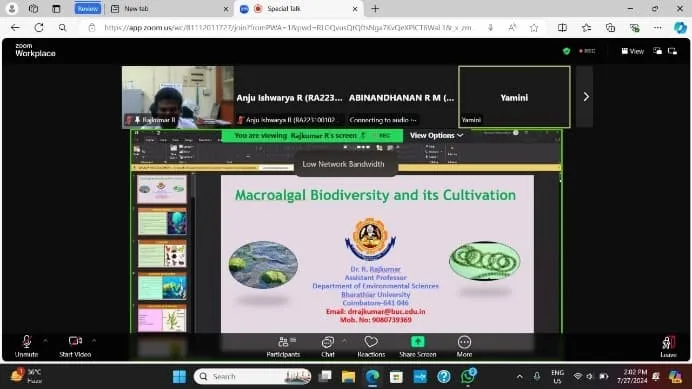
Task: Open File Explorer from taskbar
Action: tap(348, 377)
